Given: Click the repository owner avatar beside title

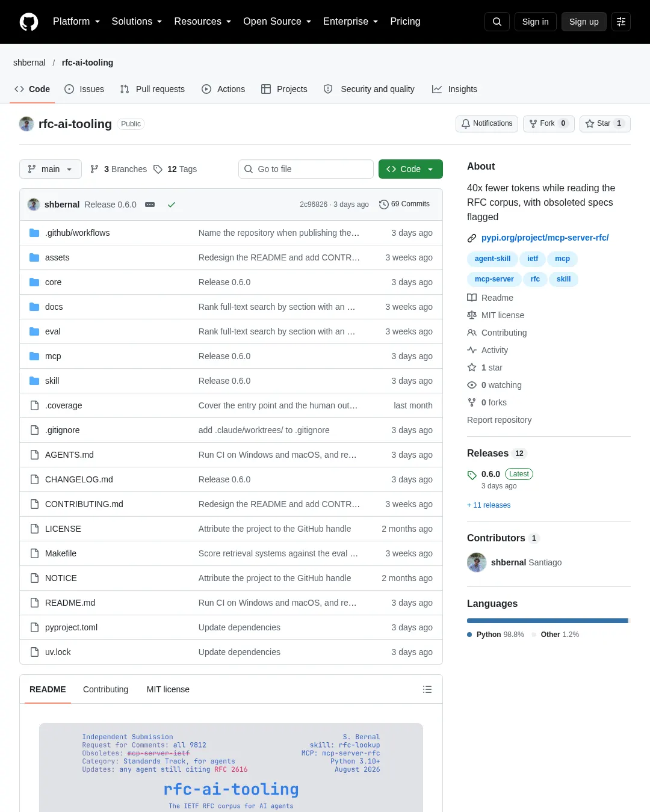Looking at the screenshot, I should pyautogui.click(x=26, y=124).
